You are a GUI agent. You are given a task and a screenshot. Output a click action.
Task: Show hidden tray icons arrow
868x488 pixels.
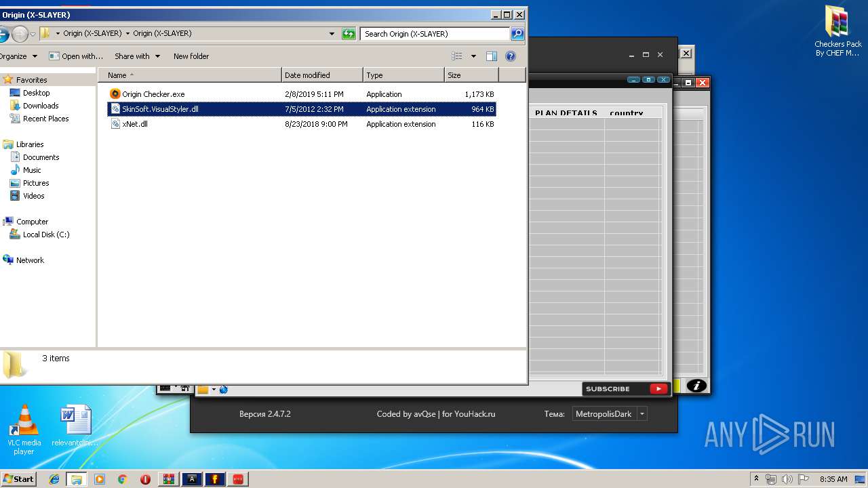[x=756, y=479]
